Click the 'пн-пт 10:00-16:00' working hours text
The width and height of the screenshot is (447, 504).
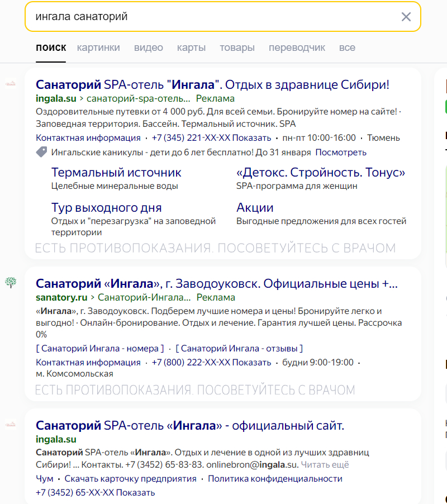tap(319, 138)
